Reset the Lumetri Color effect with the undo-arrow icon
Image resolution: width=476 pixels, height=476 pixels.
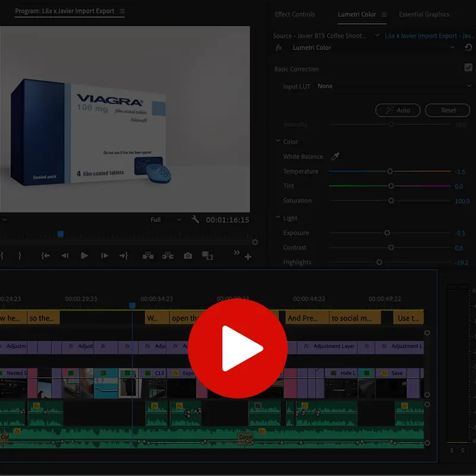click(468, 48)
